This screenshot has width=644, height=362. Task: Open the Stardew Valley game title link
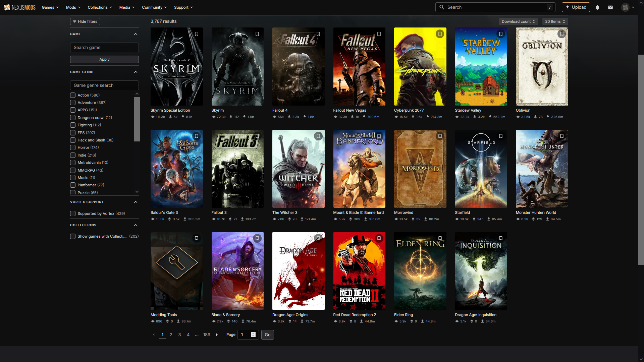468,110
